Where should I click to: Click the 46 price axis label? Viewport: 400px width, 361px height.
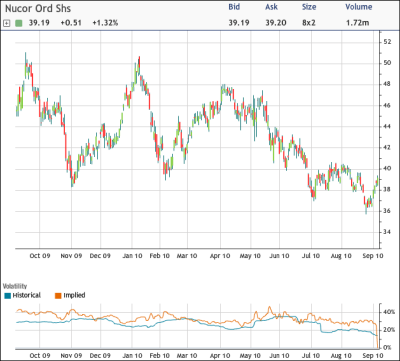pos(387,106)
